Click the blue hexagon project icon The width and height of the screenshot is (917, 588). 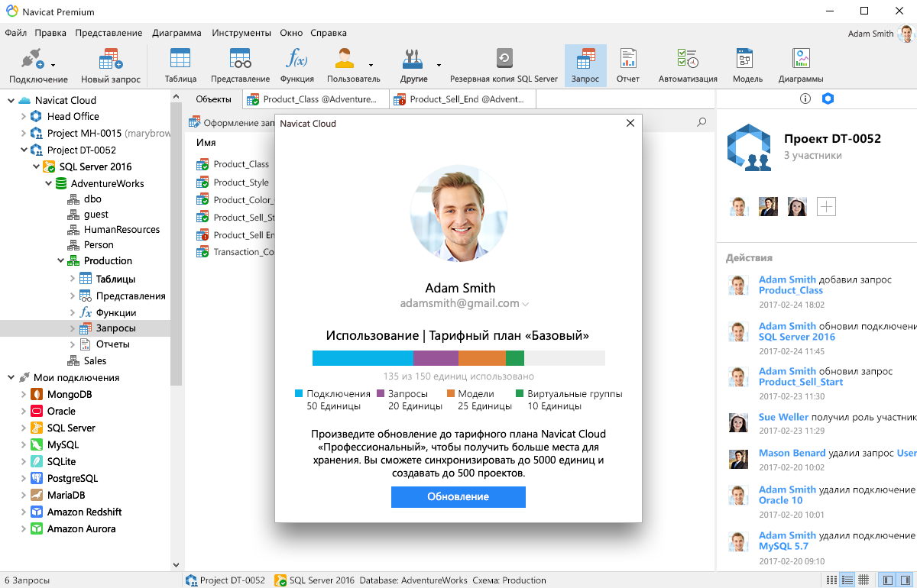point(828,99)
